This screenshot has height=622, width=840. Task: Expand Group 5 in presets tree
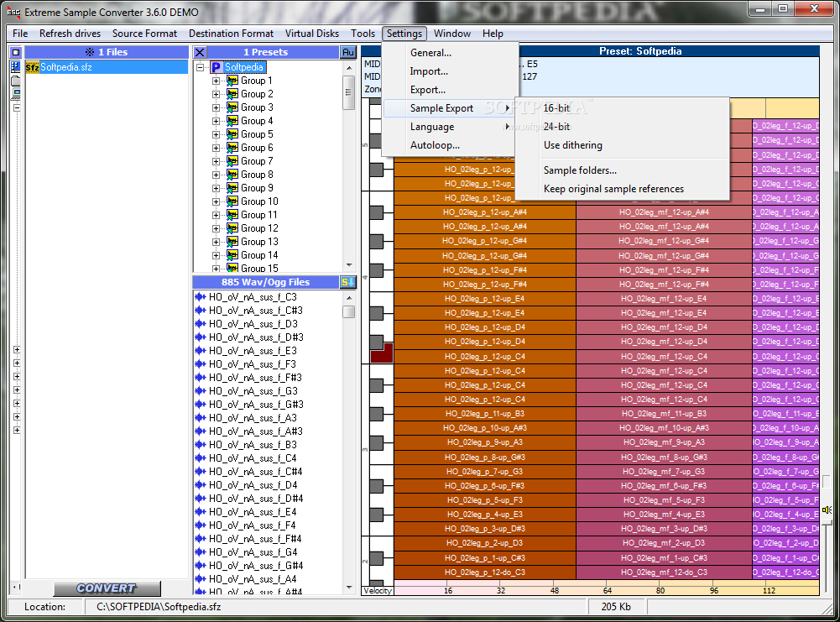(x=216, y=134)
